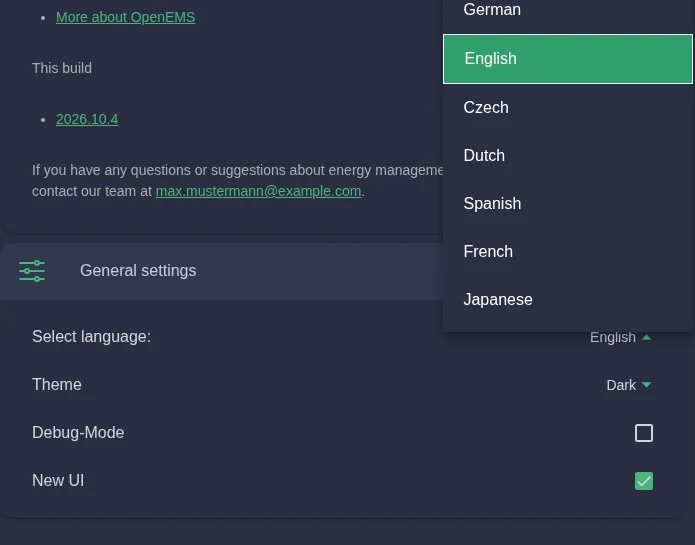
Task: Click the This build text
Action: [x=62, y=68]
